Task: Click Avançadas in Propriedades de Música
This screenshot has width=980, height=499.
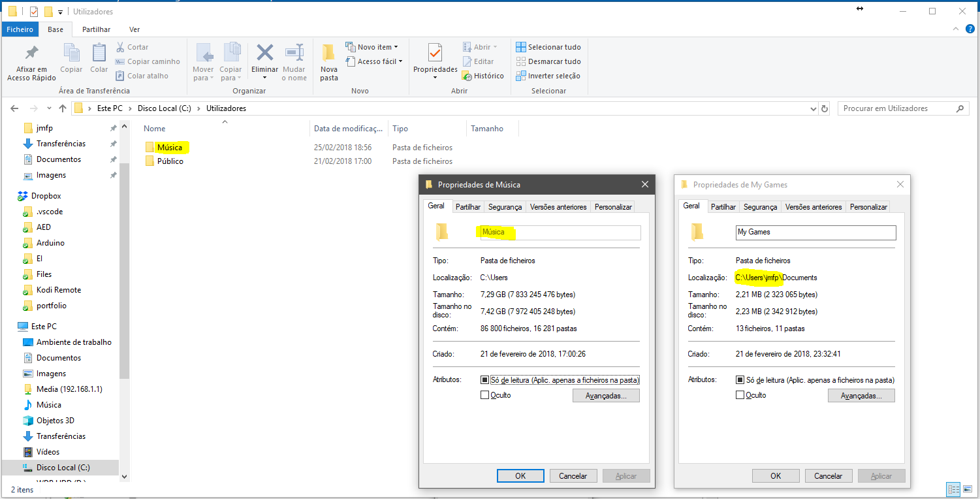Action: tap(606, 396)
